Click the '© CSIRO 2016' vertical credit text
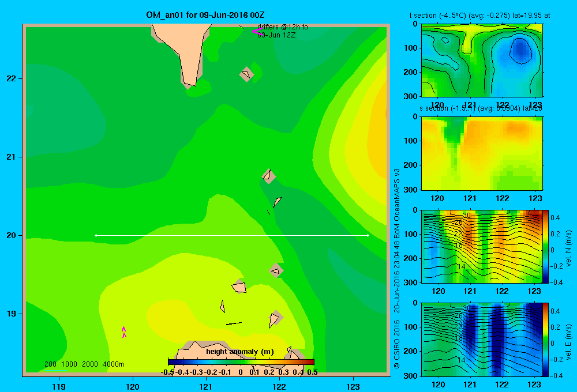The height and width of the screenshot is (392, 577). coord(397,344)
